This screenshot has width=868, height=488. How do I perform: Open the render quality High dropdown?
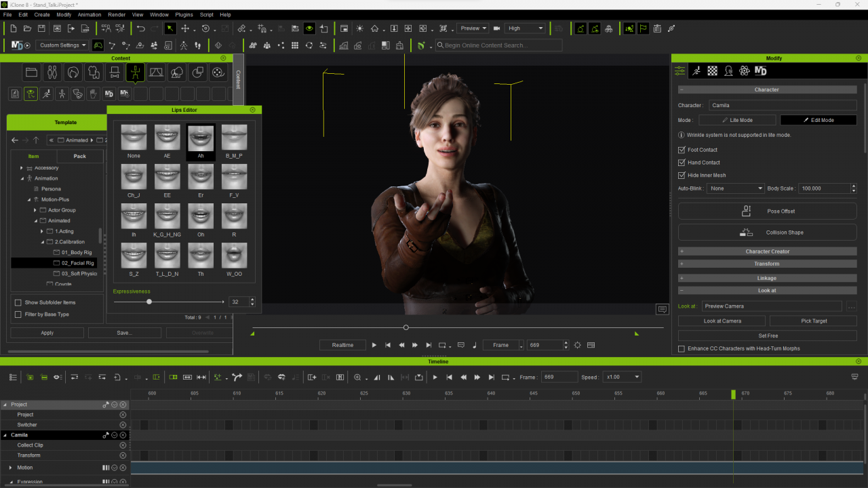(x=525, y=28)
